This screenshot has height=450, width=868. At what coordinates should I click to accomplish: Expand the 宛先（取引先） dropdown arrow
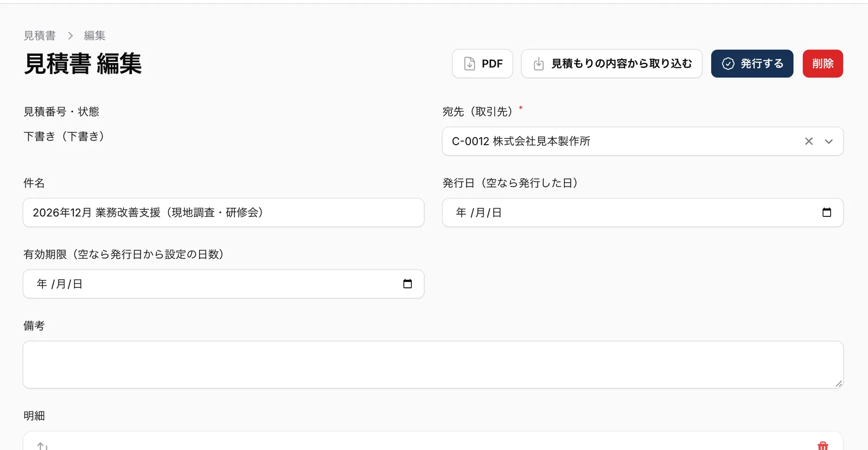tap(828, 142)
